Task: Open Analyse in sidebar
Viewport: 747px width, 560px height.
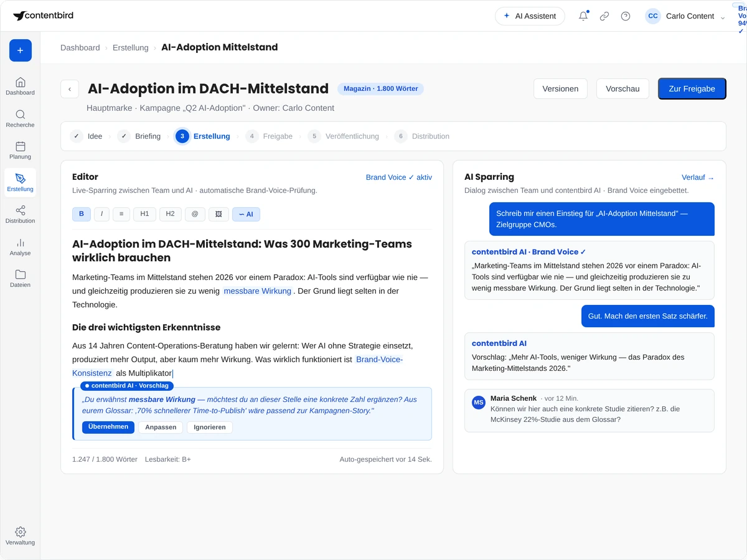Action: coord(21,246)
